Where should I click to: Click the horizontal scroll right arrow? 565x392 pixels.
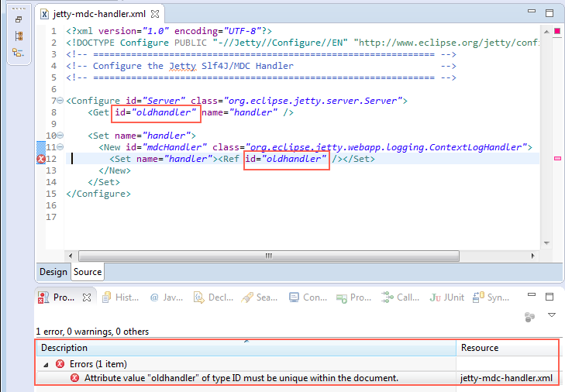532,256
